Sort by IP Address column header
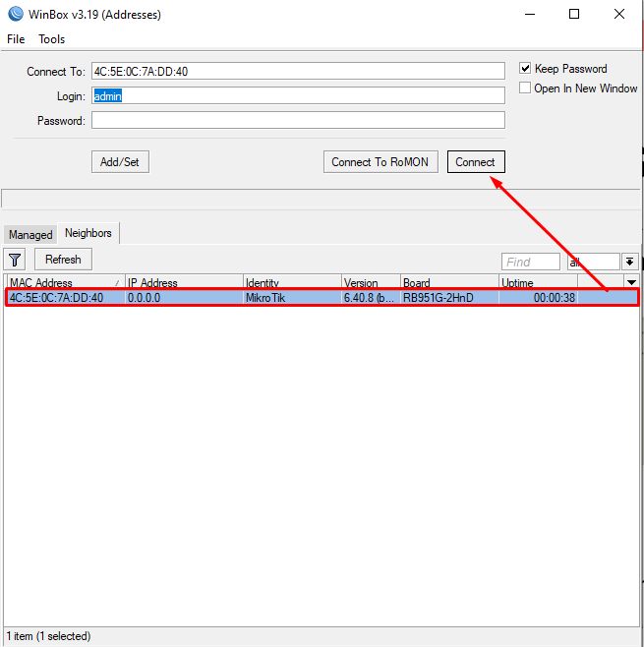This screenshot has height=647, width=644. tap(184, 282)
